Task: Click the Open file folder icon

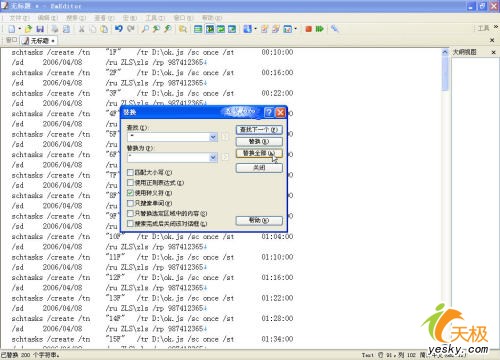Action: coord(28,29)
